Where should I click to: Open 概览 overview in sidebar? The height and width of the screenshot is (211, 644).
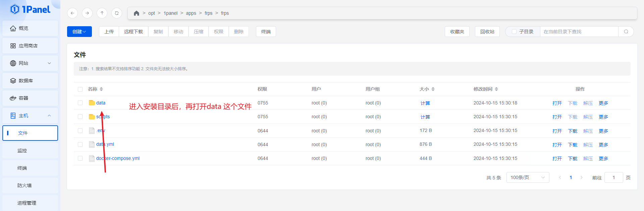pyautogui.click(x=30, y=28)
